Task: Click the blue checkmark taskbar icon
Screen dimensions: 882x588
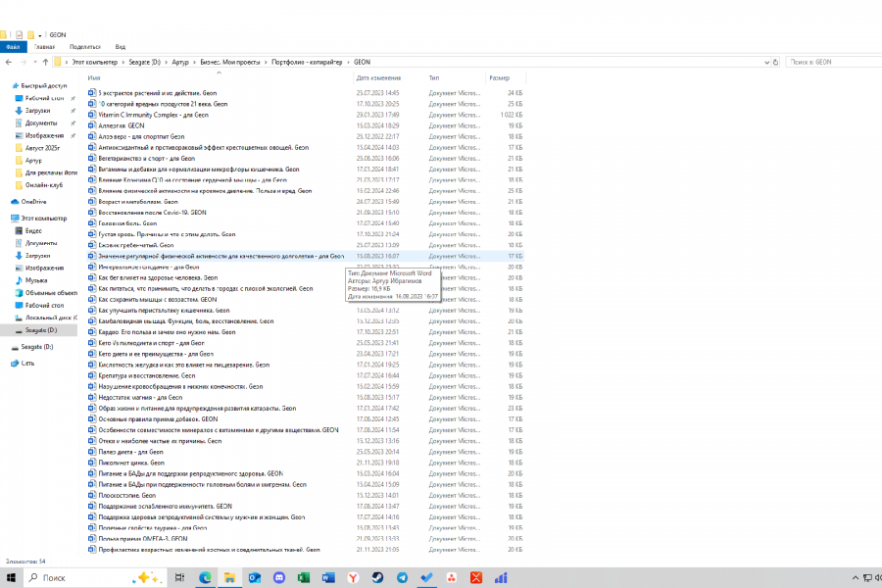Action: tap(427, 578)
